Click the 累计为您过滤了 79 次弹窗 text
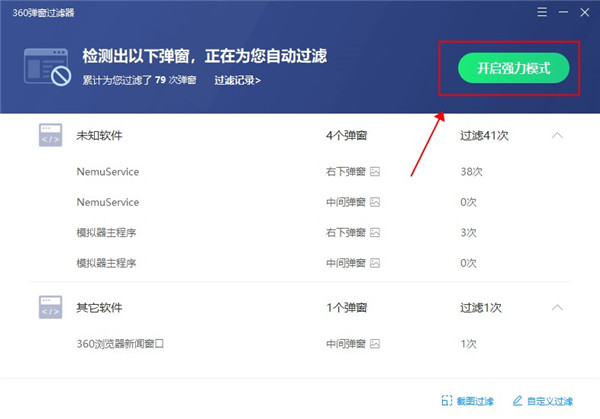This screenshot has height=419, width=600. coord(139,80)
